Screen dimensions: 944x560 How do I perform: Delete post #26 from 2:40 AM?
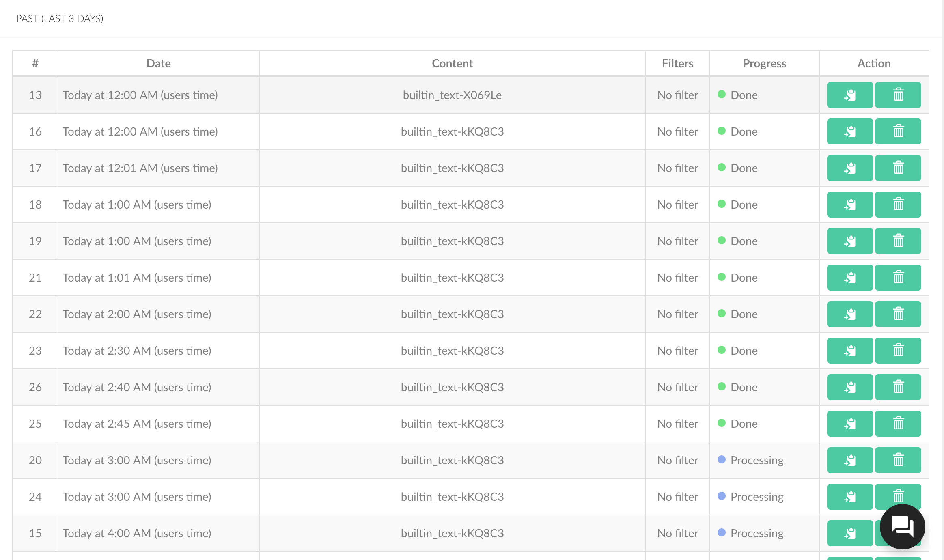point(898,387)
